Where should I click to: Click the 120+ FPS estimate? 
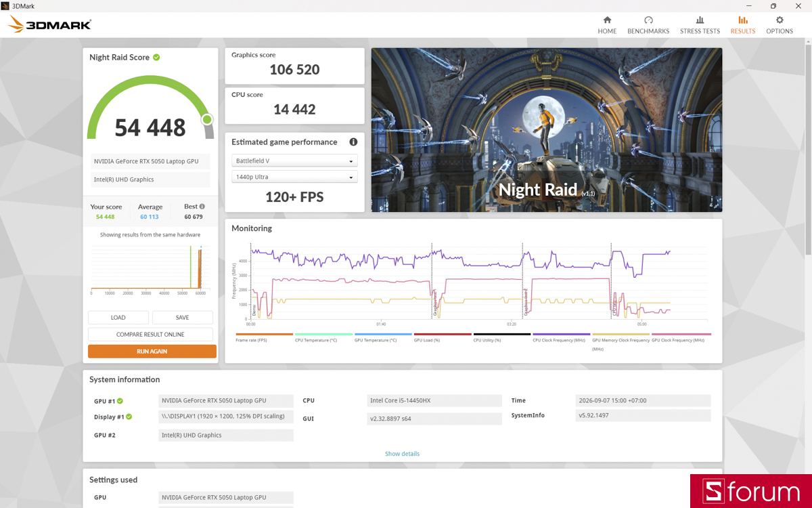coord(294,197)
